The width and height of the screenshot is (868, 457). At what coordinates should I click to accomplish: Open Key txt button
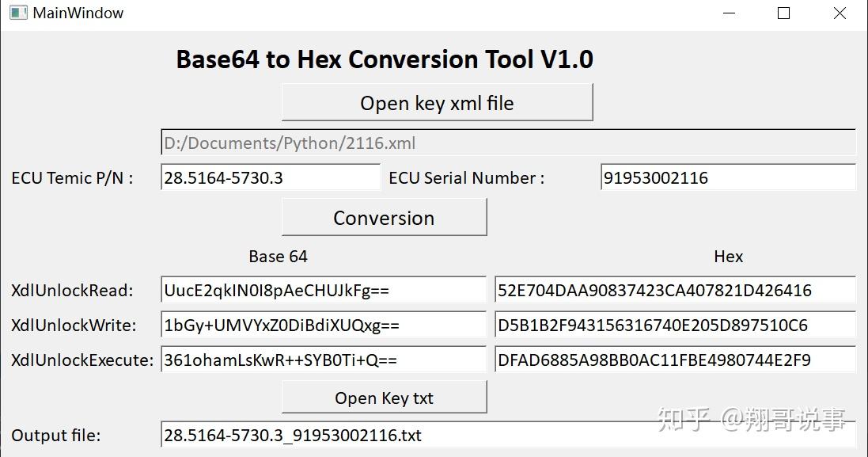click(385, 397)
